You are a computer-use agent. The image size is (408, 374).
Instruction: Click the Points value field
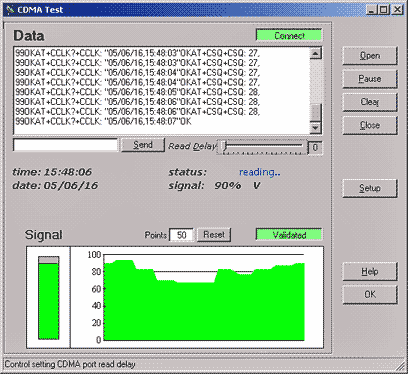coord(182,235)
